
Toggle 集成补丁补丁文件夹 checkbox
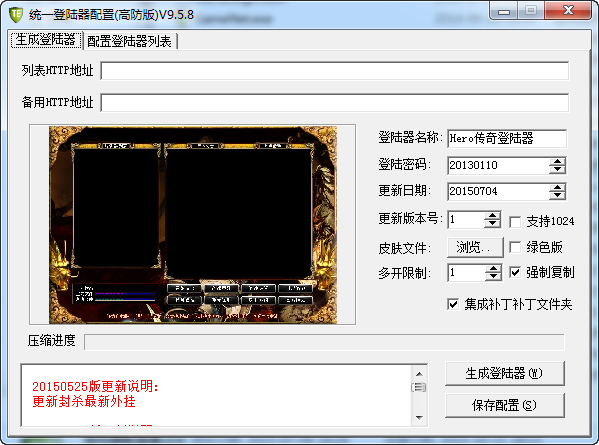[x=453, y=304]
